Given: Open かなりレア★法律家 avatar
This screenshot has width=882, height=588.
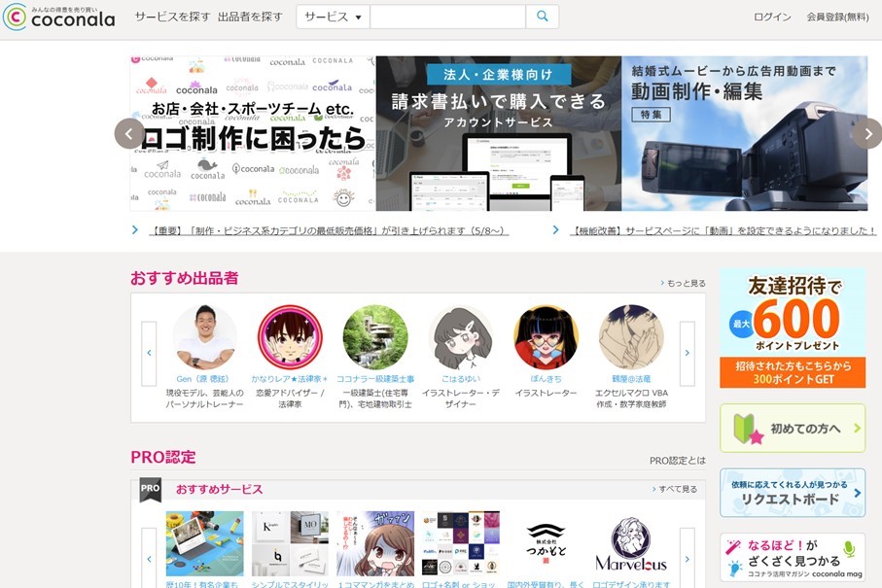Looking at the screenshot, I should point(290,337).
